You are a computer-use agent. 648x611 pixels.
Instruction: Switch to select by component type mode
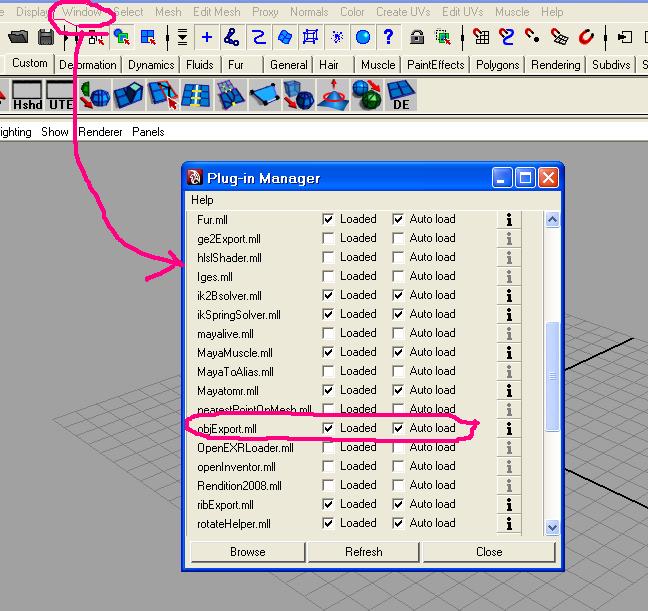[148, 38]
